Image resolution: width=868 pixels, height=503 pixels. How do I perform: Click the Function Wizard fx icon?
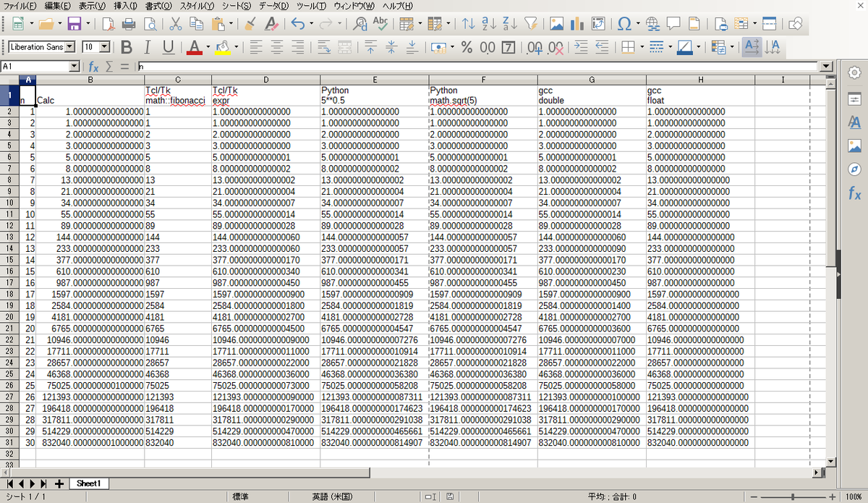93,67
